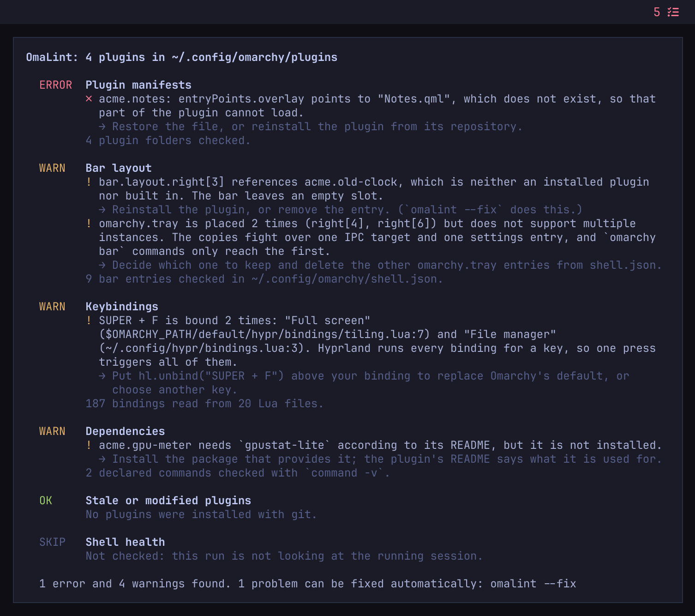Select the "Keybindings" heading
Screen dimensions: 695x616
[122, 307]
